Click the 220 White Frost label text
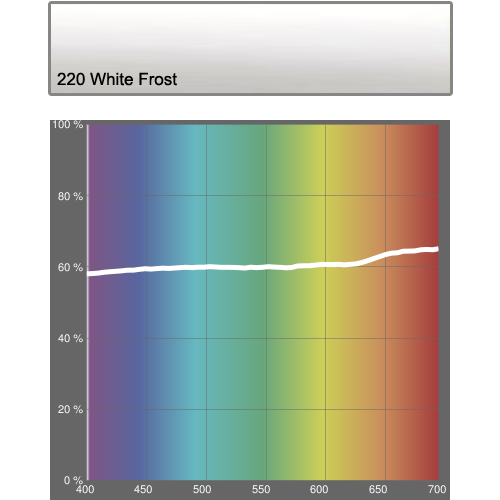 [117, 79]
